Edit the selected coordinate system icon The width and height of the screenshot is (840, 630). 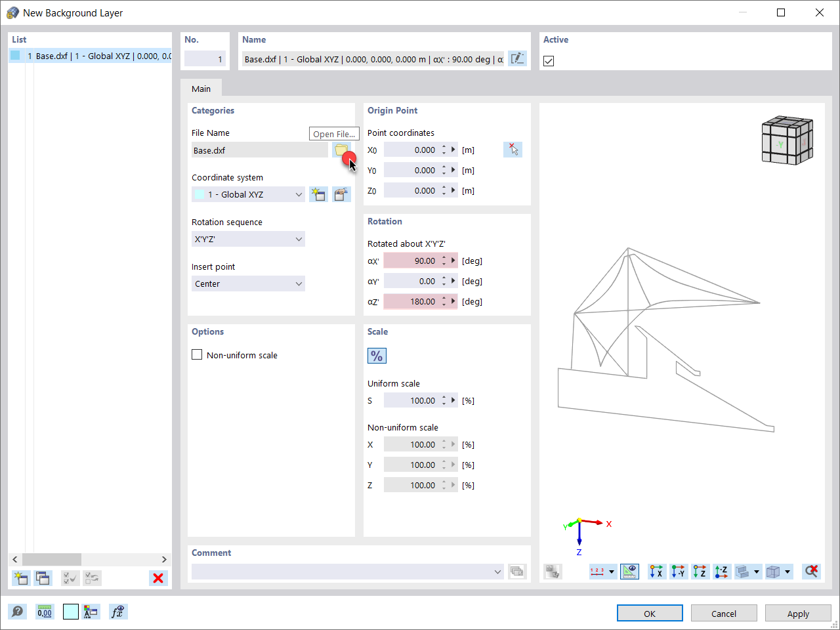(341, 194)
